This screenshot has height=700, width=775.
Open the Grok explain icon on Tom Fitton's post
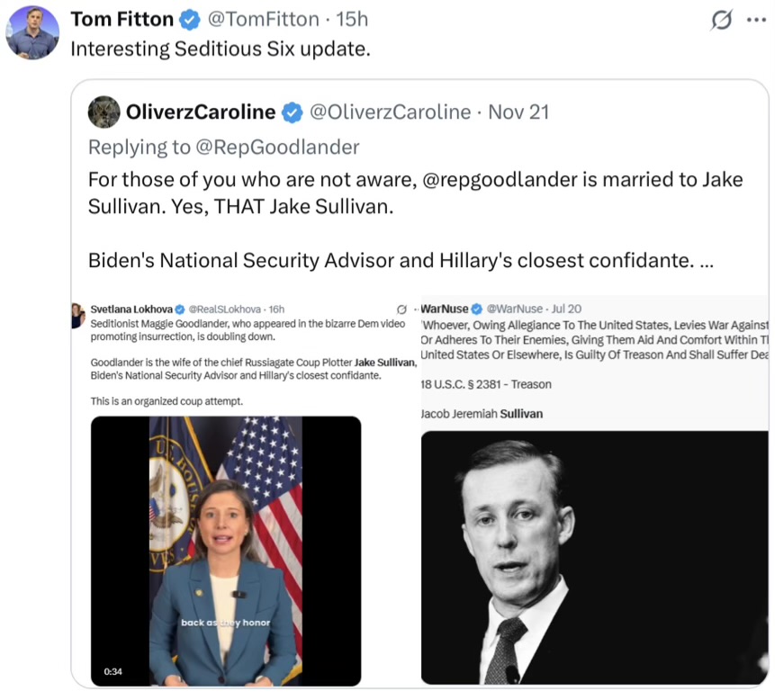pos(721,20)
